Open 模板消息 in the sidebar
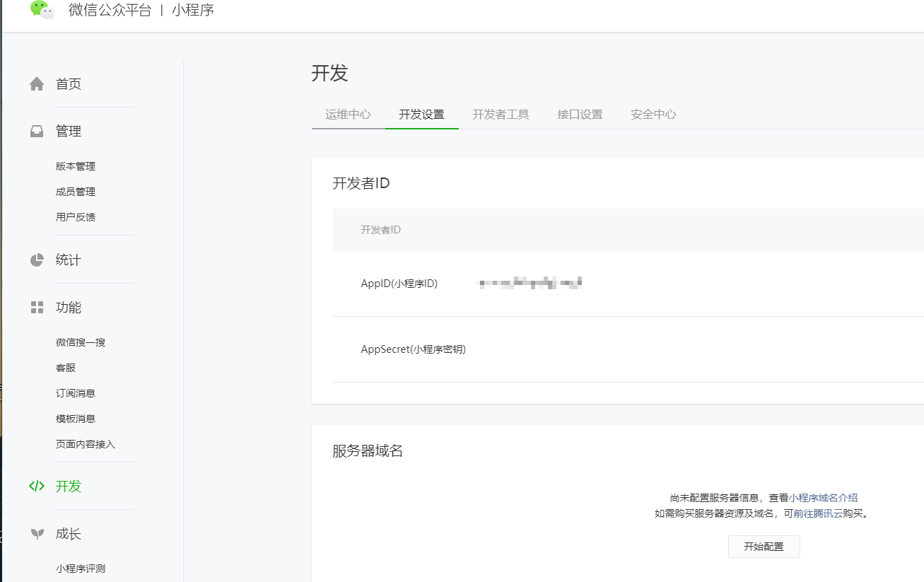The image size is (924, 582). click(x=76, y=419)
